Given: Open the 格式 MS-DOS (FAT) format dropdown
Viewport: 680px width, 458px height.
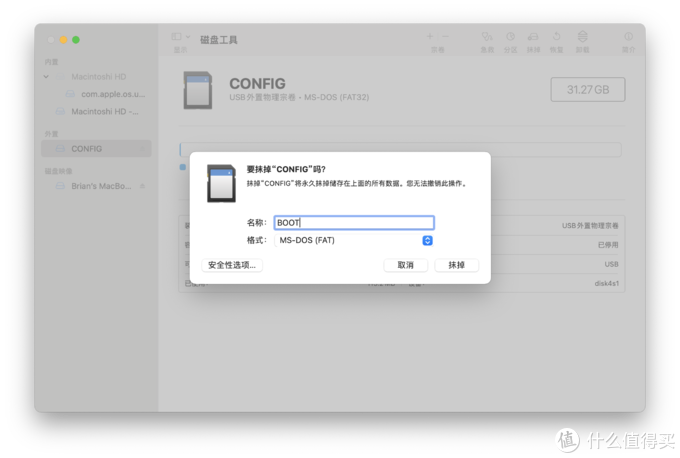Looking at the screenshot, I should [x=354, y=240].
